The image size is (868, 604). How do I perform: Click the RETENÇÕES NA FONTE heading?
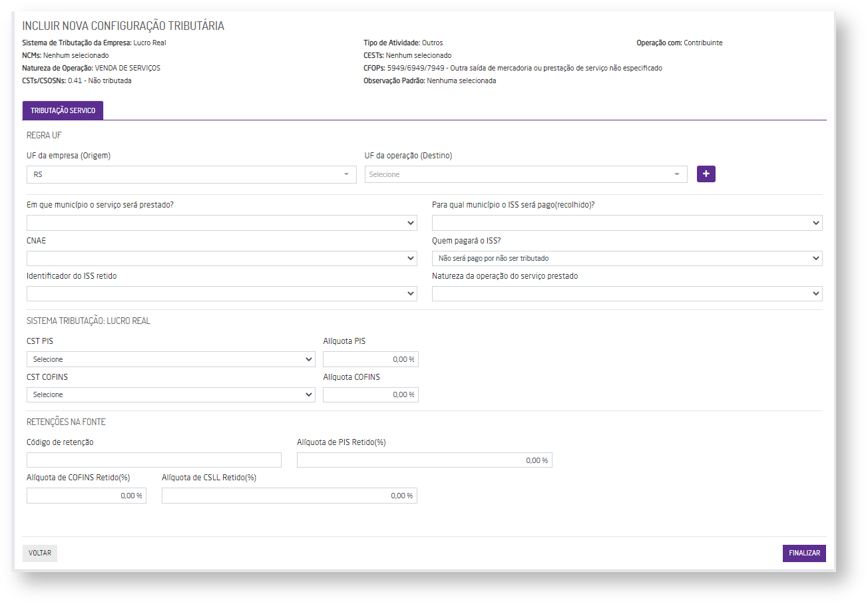point(66,422)
